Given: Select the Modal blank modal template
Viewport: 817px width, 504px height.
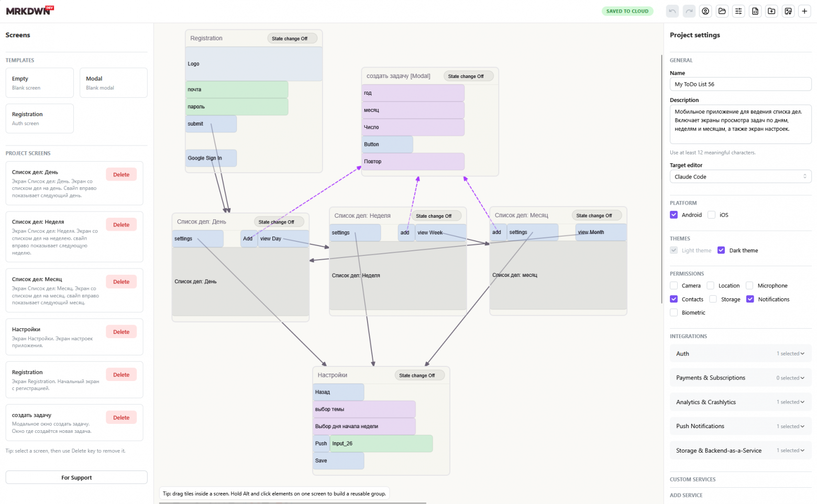Looking at the screenshot, I should point(113,83).
